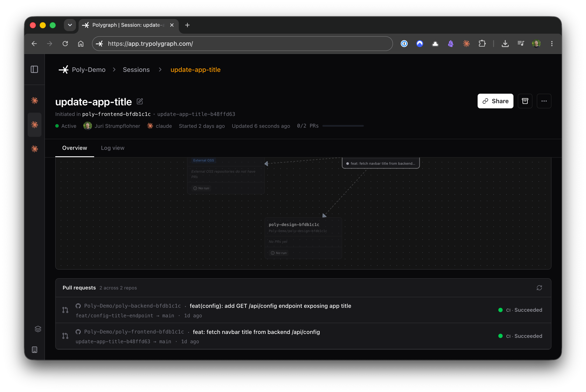This screenshot has height=392, width=586.
Task: Open the browser extensions puzzle icon
Action: pyautogui.click(x=482, y=44)
